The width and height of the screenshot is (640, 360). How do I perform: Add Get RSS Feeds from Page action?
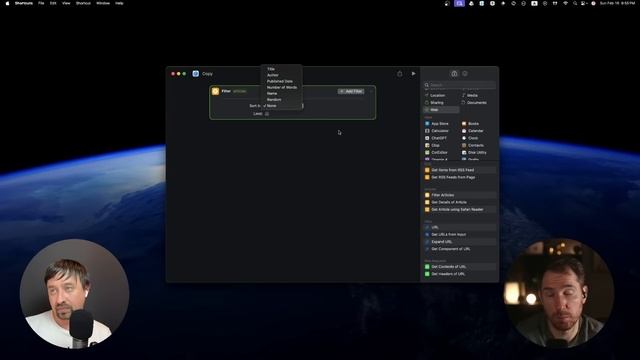(x=460, y=178)
